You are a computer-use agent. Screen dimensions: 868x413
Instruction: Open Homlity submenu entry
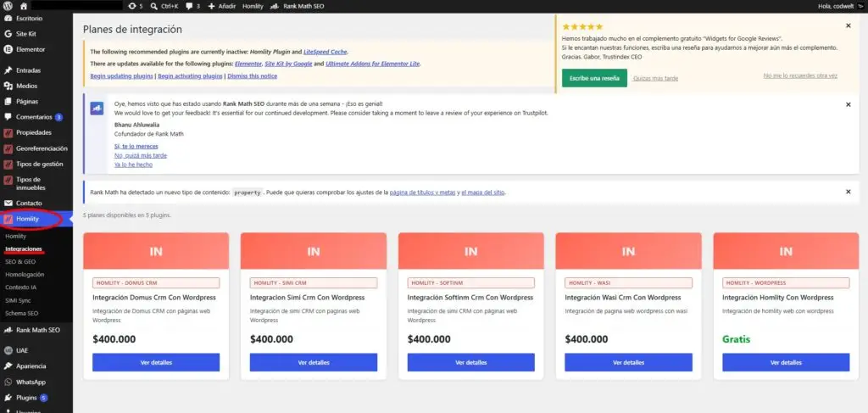pyautogui.click(x=15, y=237)
